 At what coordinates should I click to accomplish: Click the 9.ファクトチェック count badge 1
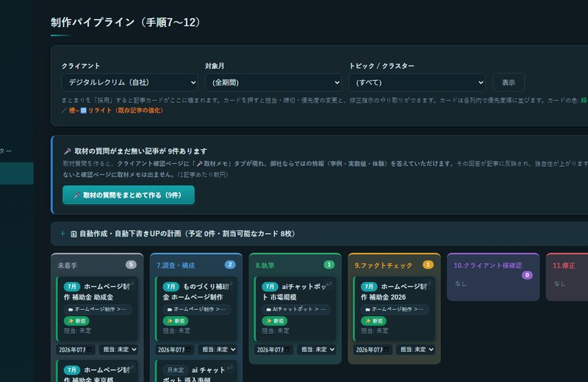(x=428, y=264)
